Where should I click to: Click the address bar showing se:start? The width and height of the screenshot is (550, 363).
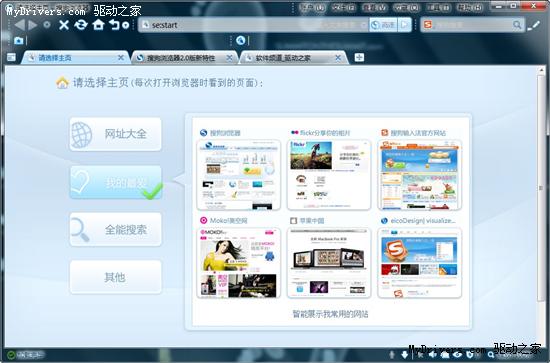point(253,25)
